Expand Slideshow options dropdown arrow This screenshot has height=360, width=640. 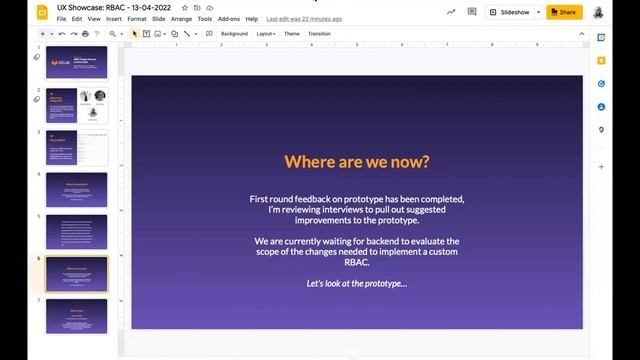(x=538, y=12)
